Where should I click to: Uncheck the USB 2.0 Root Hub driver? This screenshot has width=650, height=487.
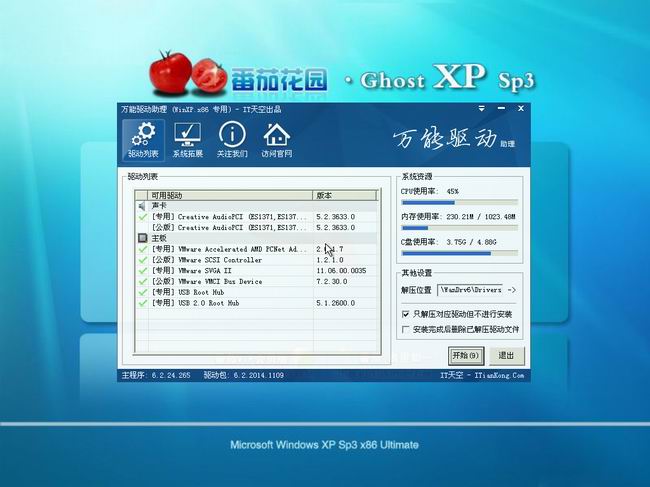point(142,303)
